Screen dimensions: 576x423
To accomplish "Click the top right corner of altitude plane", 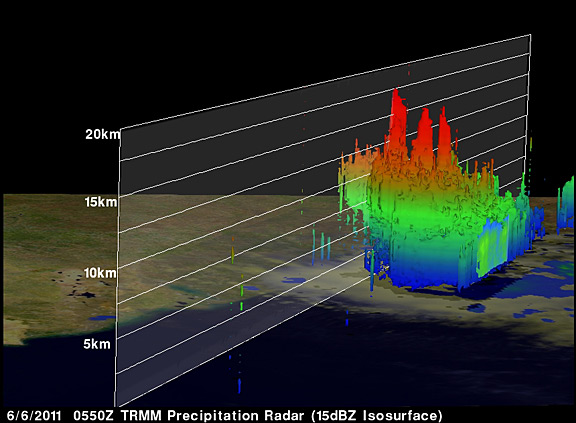I will tap(530, 35).
